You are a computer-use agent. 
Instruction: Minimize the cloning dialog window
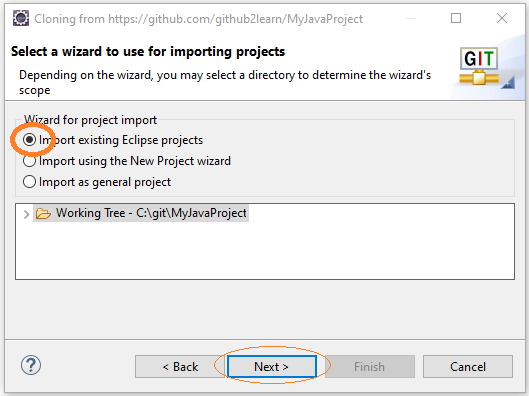[x=411, y=18]
